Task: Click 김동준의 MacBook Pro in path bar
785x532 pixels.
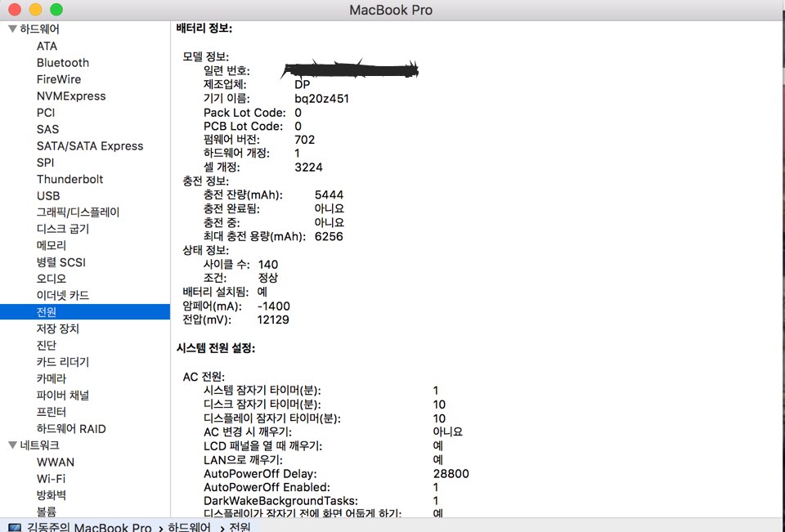Action: tap(90, 527)
